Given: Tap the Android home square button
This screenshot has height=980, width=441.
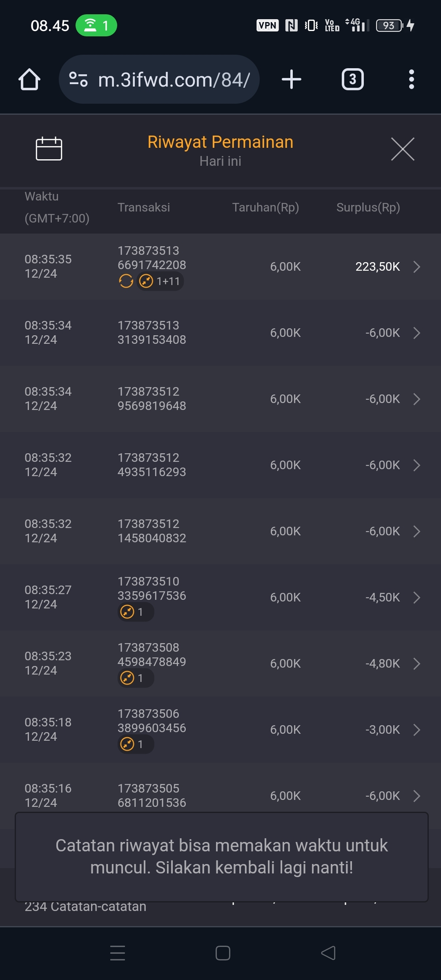Looking at the screenshot, I should (x=223, y=953).
